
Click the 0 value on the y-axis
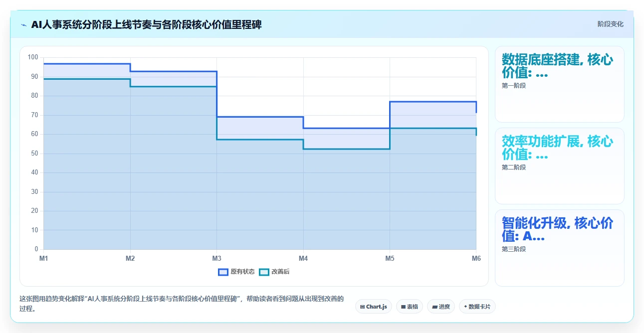point(36,249)
